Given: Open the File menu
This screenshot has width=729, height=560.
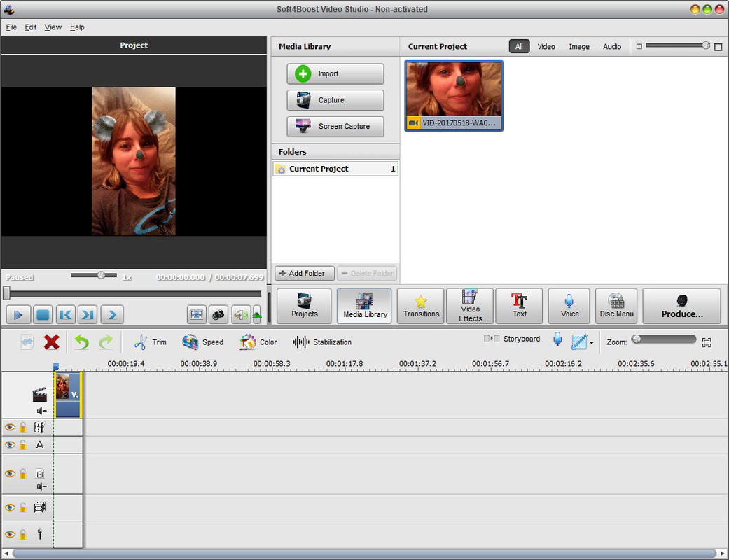Looking at the screenshot, I should tap(11, 27).
